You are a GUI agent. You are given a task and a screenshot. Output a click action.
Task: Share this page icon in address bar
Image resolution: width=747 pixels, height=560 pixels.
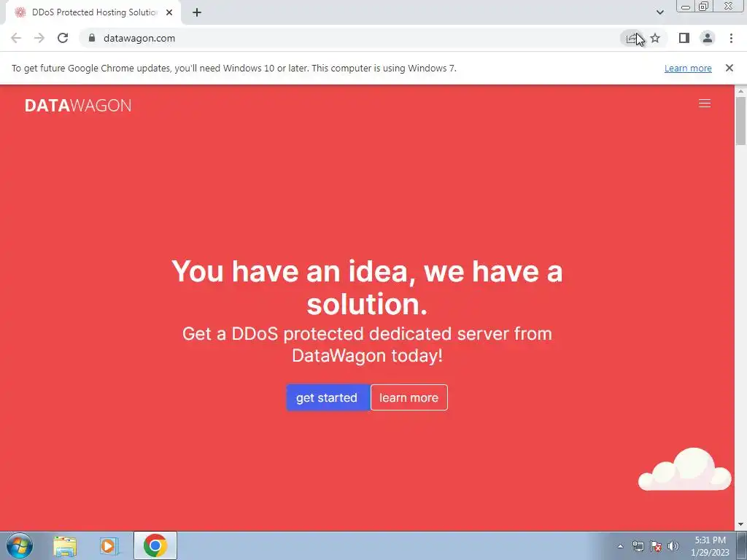click(x=632, y=38)
